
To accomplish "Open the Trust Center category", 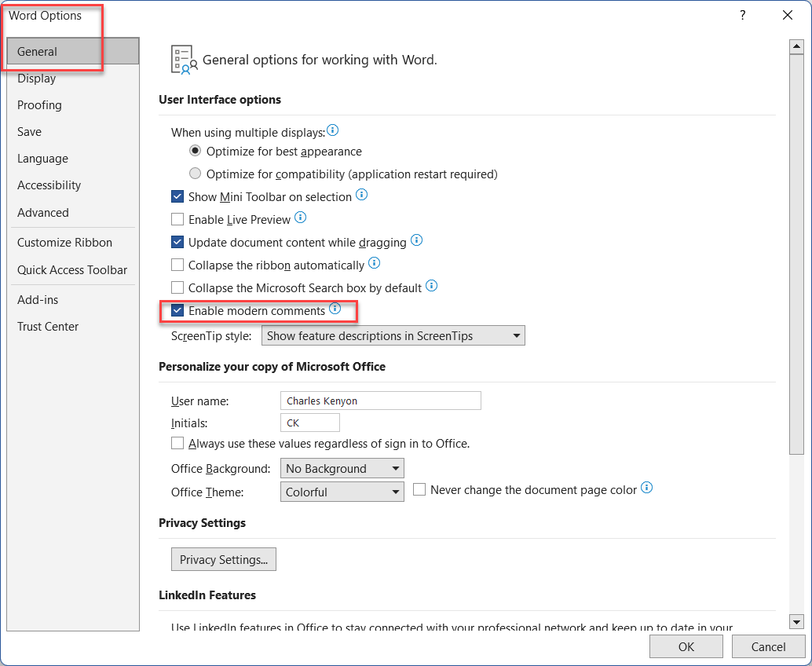I will click(x=73, y=327).
